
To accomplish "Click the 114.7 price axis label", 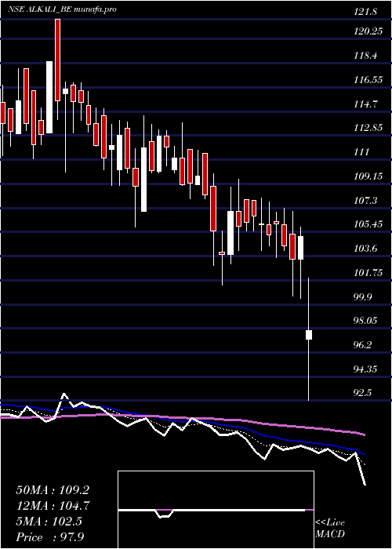I will 365,104.
